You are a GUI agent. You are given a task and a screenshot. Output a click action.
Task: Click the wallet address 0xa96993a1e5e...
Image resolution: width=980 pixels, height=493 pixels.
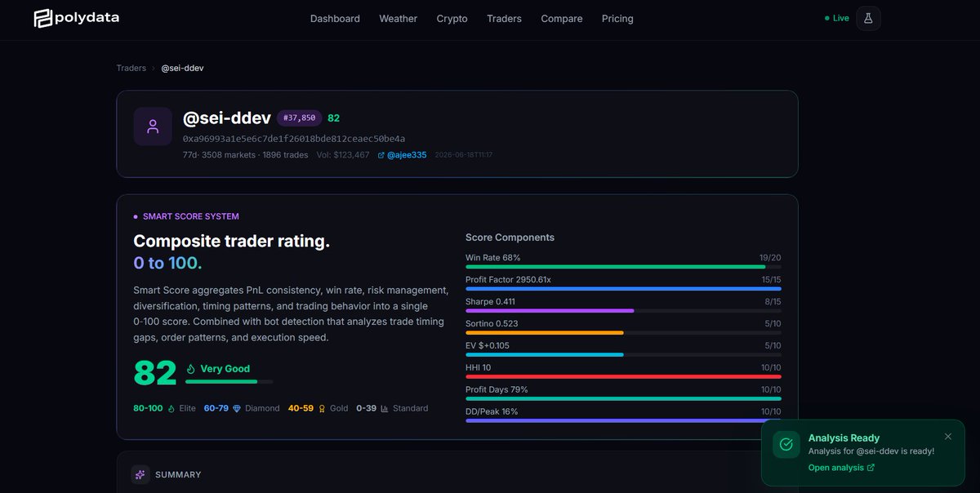tap(294, 139)
